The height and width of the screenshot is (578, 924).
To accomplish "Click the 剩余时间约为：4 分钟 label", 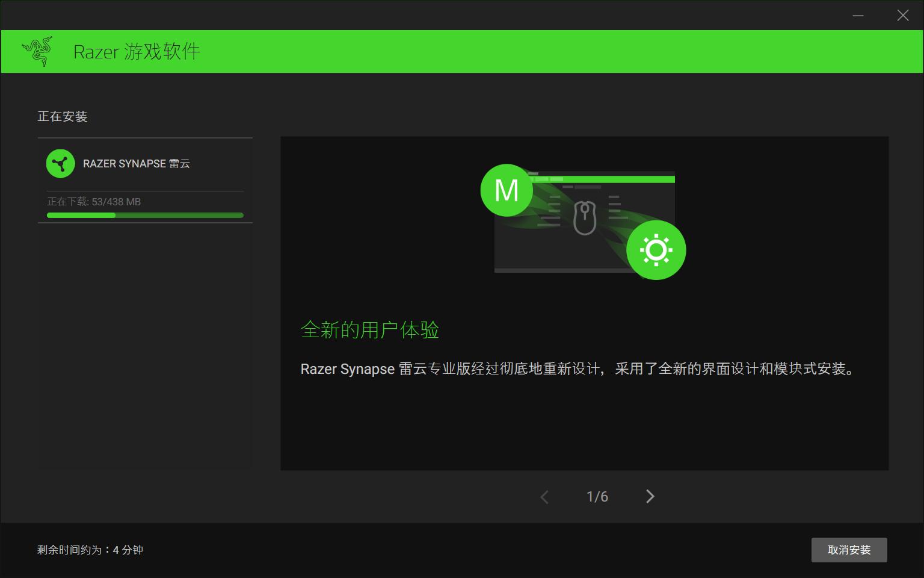I will pyautogui.click(x=89, y=550).
